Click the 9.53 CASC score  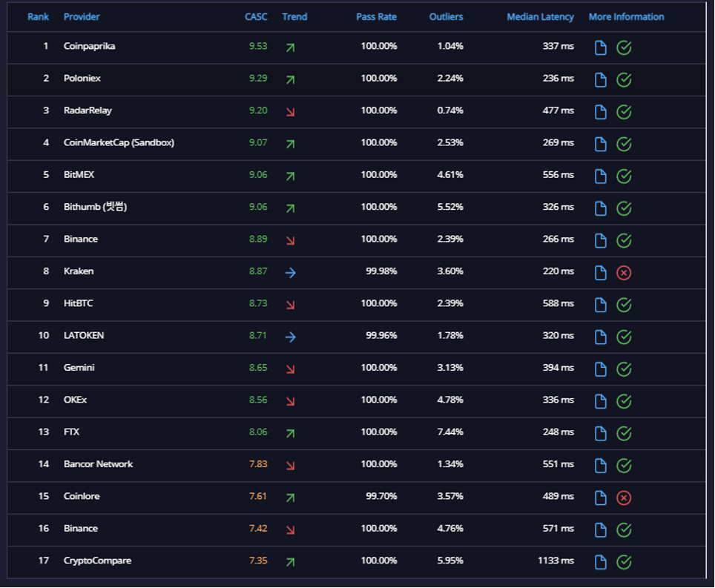258,46
